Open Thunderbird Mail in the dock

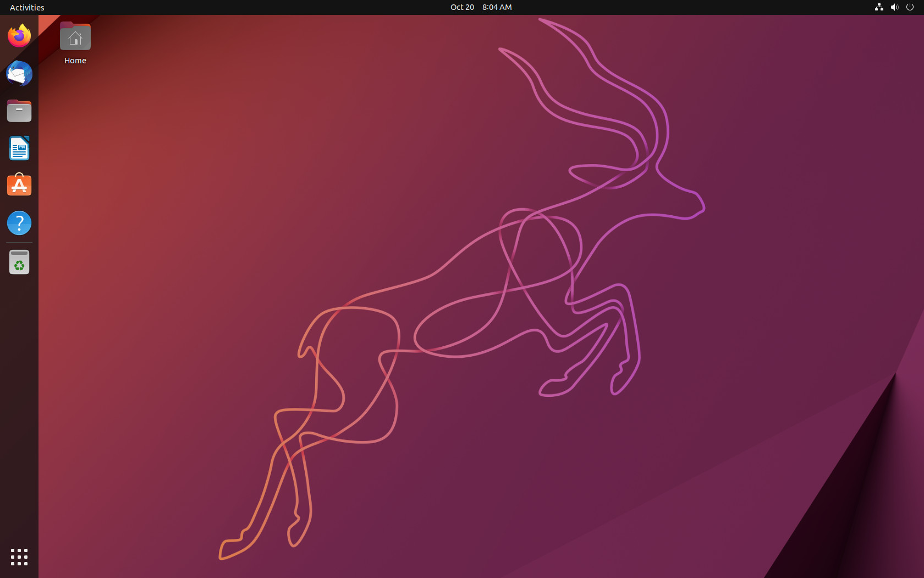[19, 73]
